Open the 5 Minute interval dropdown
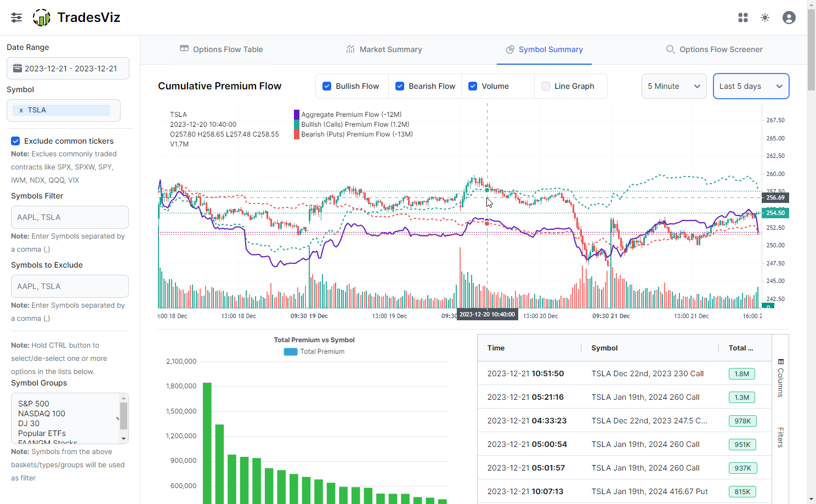Screen dimensions: 816x504 pyautogui.click(x=674, y=86)
